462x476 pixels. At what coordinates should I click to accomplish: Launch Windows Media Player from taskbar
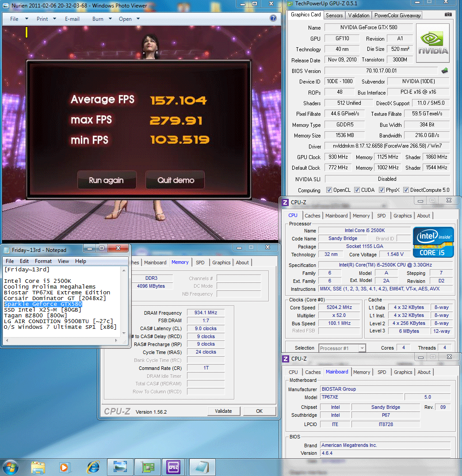pos(65,467)
